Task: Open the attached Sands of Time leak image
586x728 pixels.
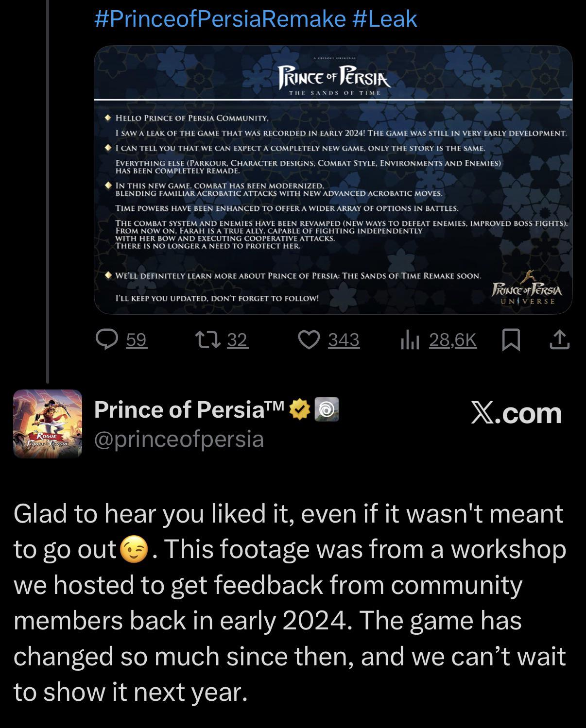Action: tap(333, 179)
